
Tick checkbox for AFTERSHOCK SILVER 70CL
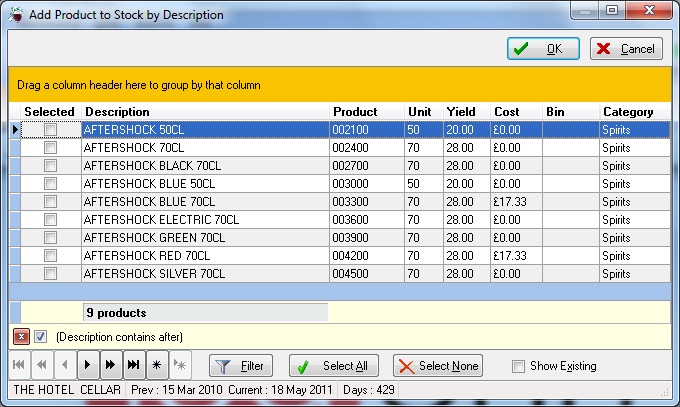point(50,273)
